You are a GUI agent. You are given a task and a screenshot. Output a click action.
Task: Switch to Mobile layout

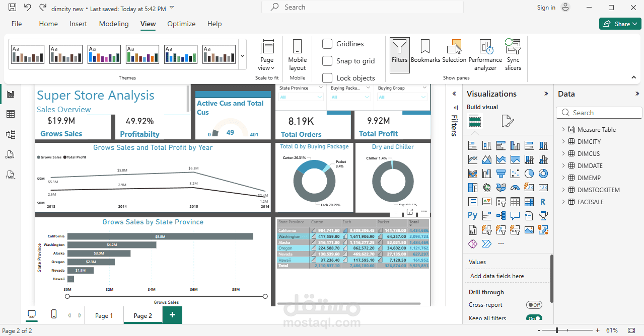(297, 55)
